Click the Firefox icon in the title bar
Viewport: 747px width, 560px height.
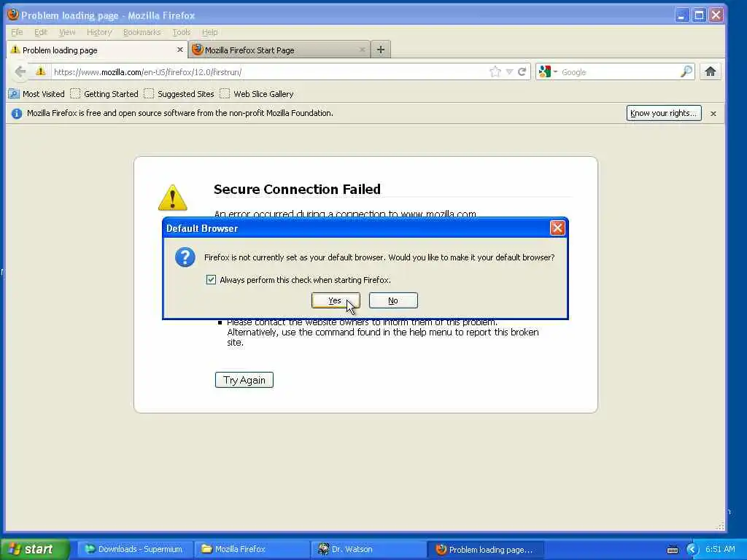pos(13,15)
